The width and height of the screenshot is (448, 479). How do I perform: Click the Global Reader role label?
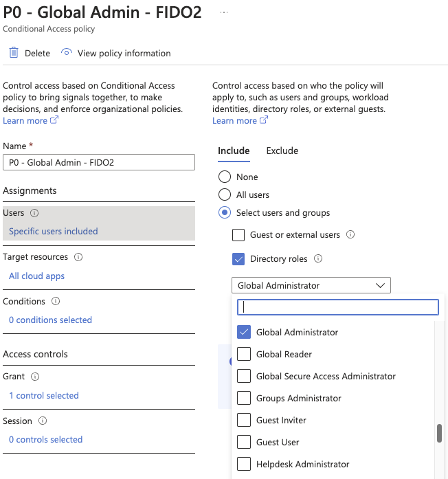pos(284,355)
